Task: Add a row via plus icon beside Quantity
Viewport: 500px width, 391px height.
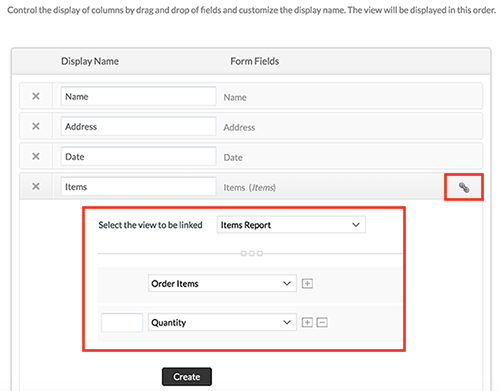Action: [x=307, y=322]
